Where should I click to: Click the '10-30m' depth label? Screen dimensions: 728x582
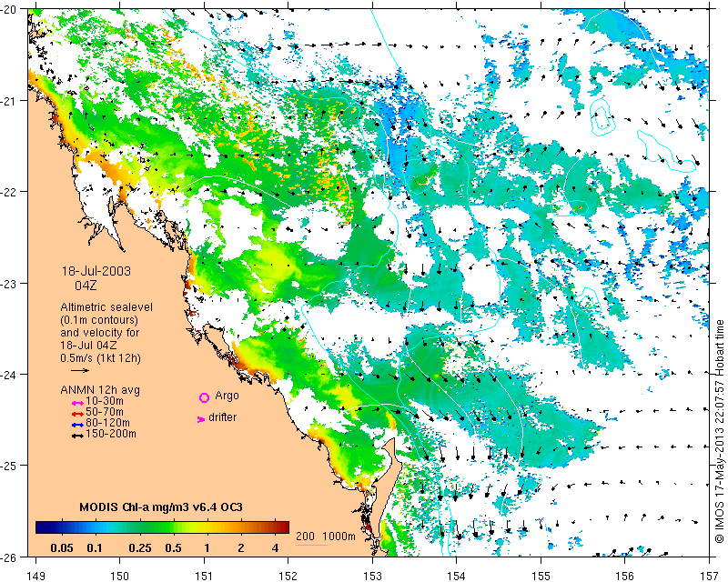[x=105, y=401]
